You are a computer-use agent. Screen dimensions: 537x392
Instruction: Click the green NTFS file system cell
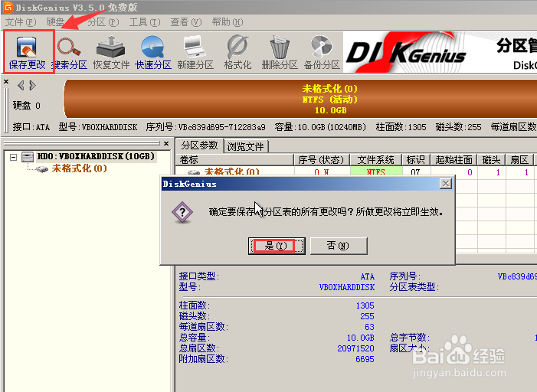click(376, 171)
